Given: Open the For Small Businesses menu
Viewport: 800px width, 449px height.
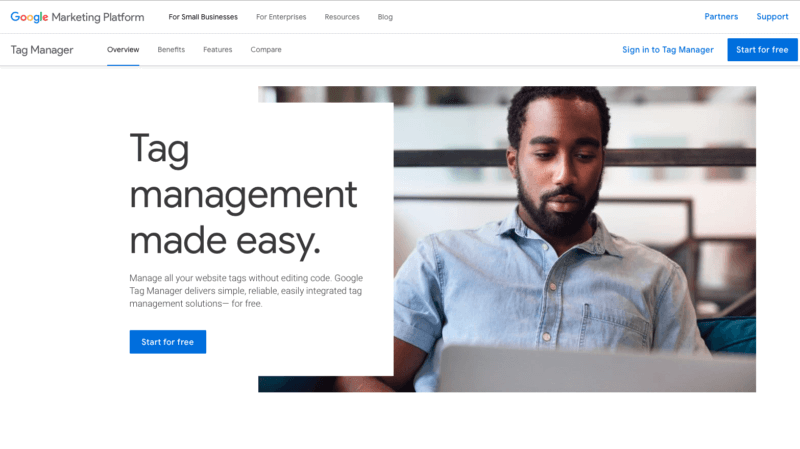Looking at the screenshot, I should [x=203, y=17].
